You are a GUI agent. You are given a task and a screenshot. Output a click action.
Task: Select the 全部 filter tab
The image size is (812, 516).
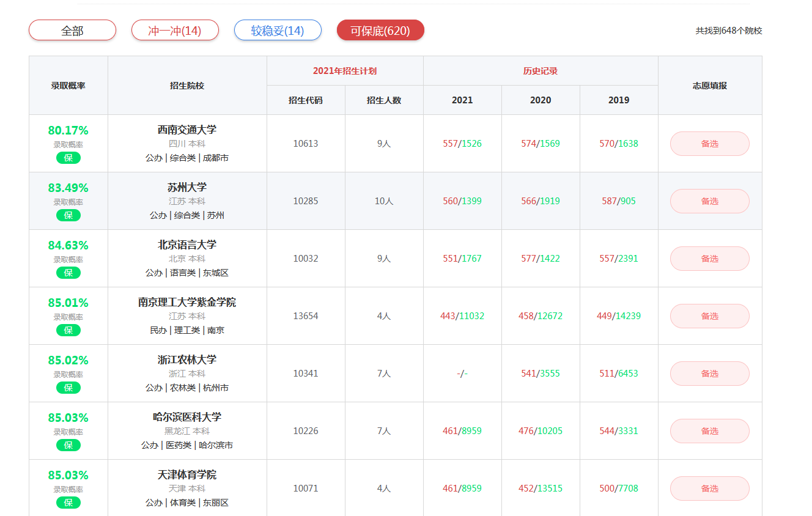(x=72, y=30)
